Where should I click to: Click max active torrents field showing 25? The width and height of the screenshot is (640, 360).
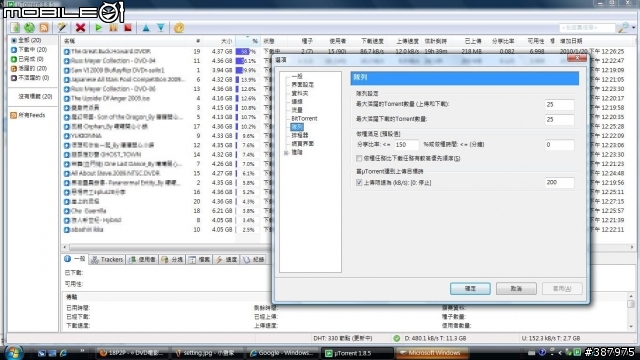[559, 105]
